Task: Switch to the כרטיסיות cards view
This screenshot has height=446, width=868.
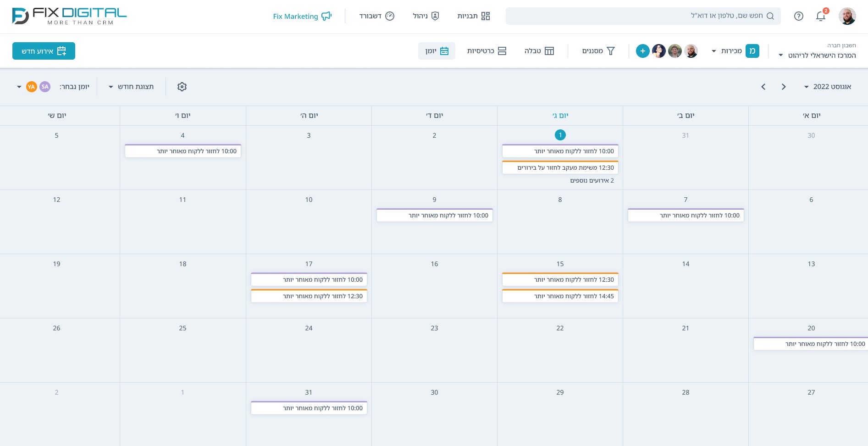Action: (x=487, y=51)
